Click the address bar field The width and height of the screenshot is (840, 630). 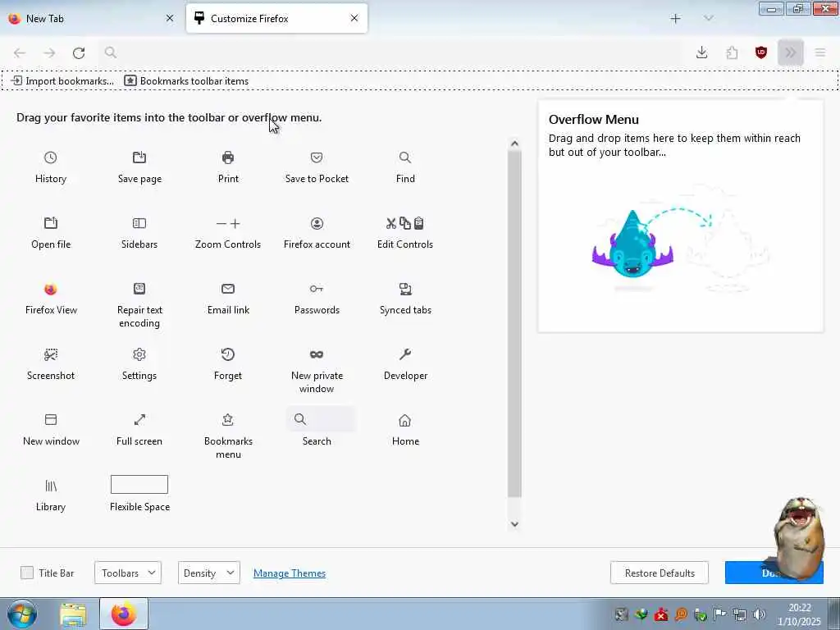tap(391, 52)
